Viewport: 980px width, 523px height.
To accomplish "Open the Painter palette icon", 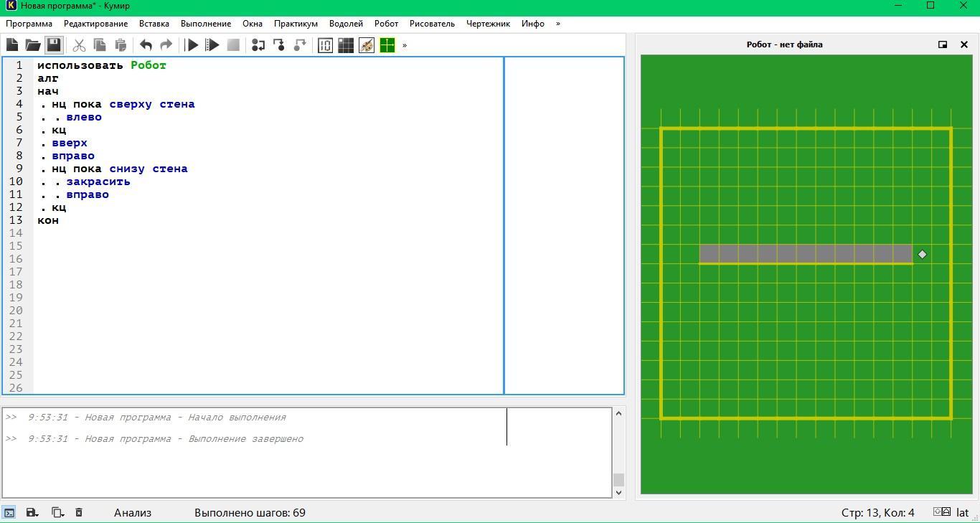I will click(367, 45).
